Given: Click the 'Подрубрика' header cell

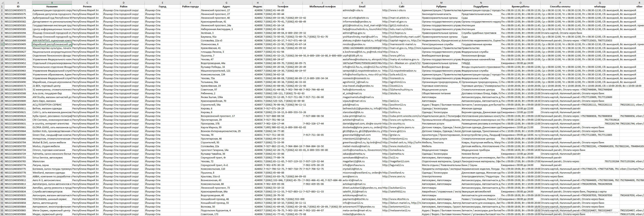Looking at the screenshot, I should pyautogui.click(x=481, y=6).
